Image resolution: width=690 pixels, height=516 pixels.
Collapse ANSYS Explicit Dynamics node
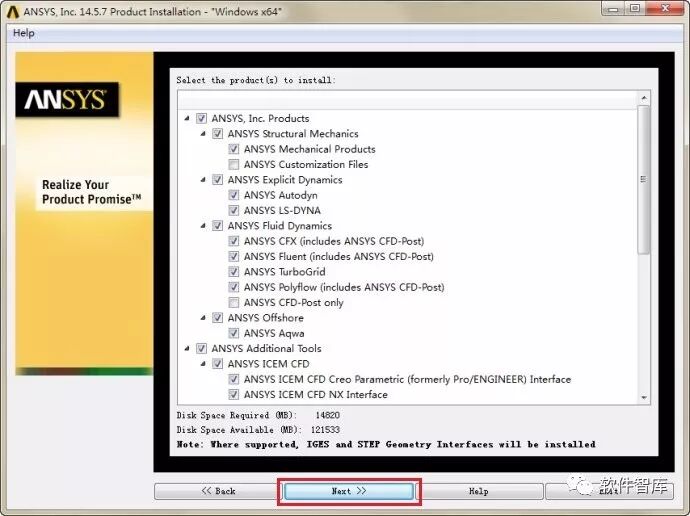(203, 179)
